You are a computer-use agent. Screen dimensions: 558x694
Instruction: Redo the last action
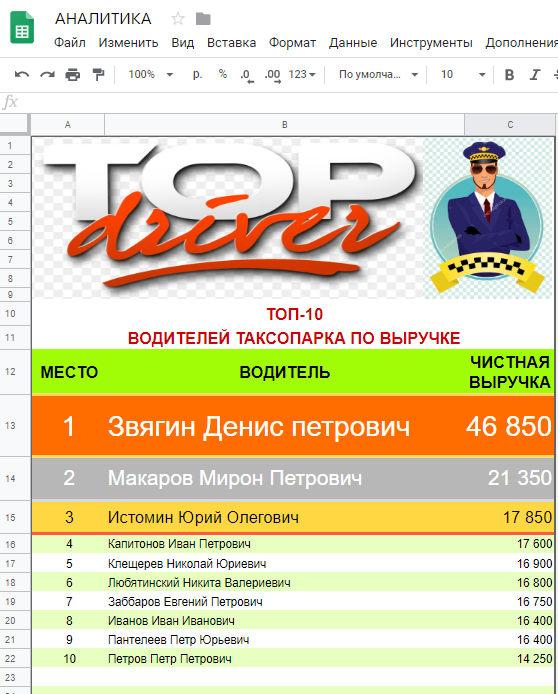[47, 74]
